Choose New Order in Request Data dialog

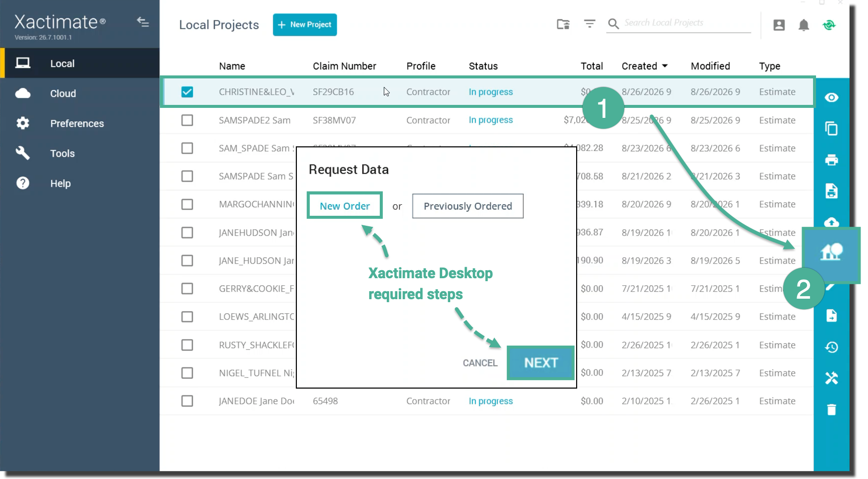[x=345, y=206]
